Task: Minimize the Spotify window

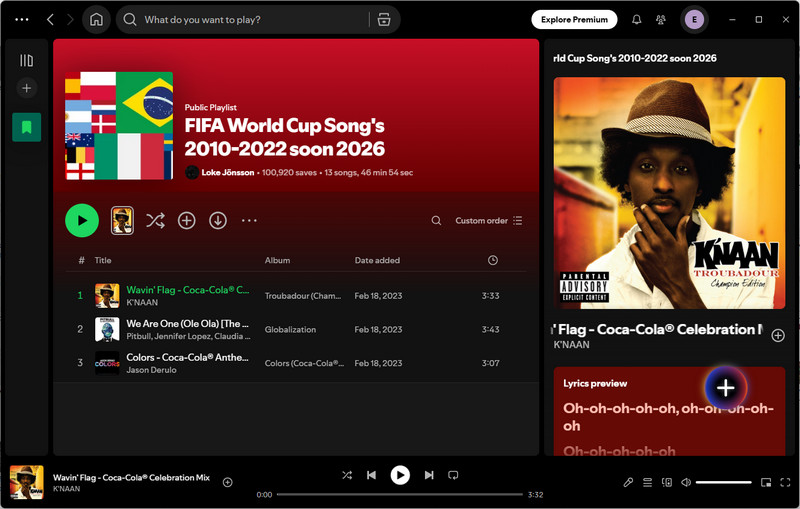Action: click(x=732, y=19)
